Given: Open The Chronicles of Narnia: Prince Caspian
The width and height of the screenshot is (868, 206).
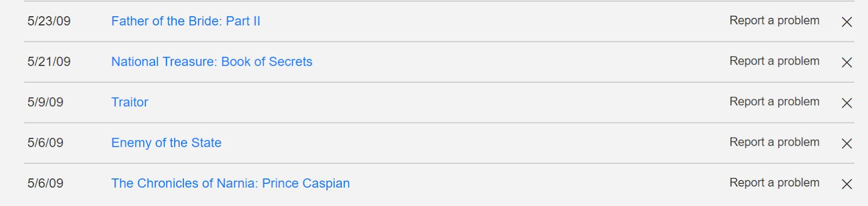Looking at the screenshot, I should click(231, 184).
